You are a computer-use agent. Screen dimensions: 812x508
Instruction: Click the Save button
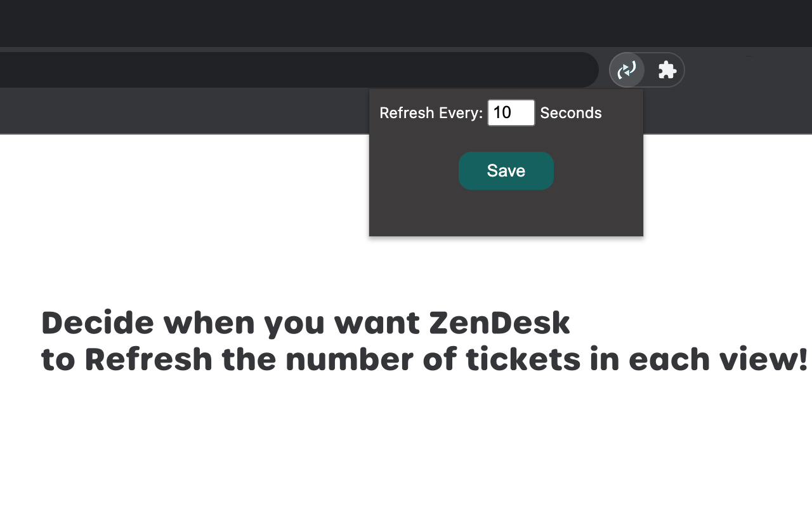click(506, 170)
